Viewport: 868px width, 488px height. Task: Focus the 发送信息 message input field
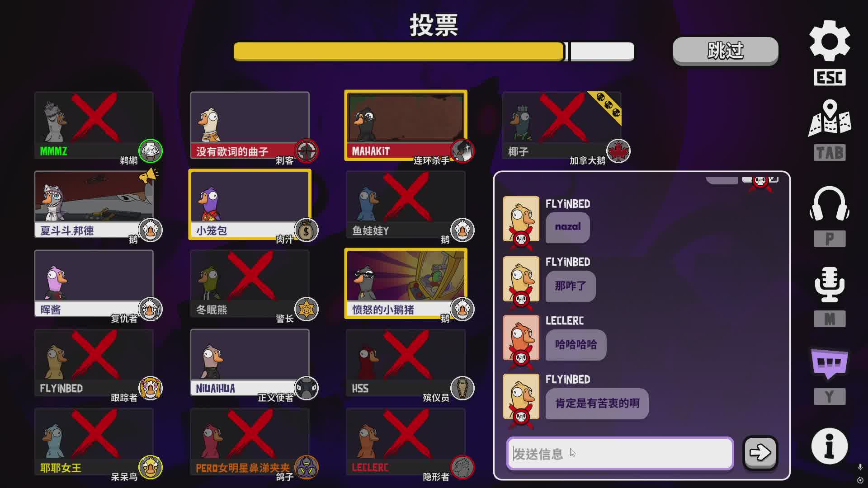click(620, 453)
